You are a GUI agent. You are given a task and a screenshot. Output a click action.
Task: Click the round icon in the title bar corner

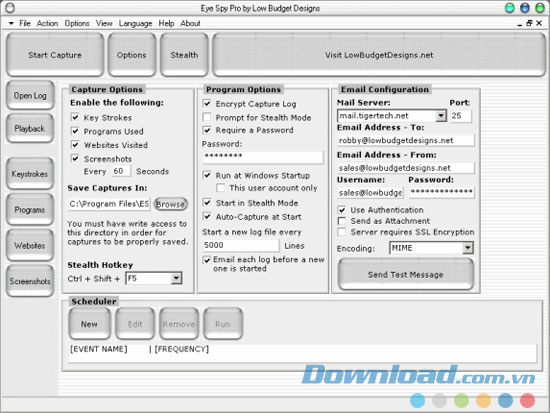(x=10, y=8)
